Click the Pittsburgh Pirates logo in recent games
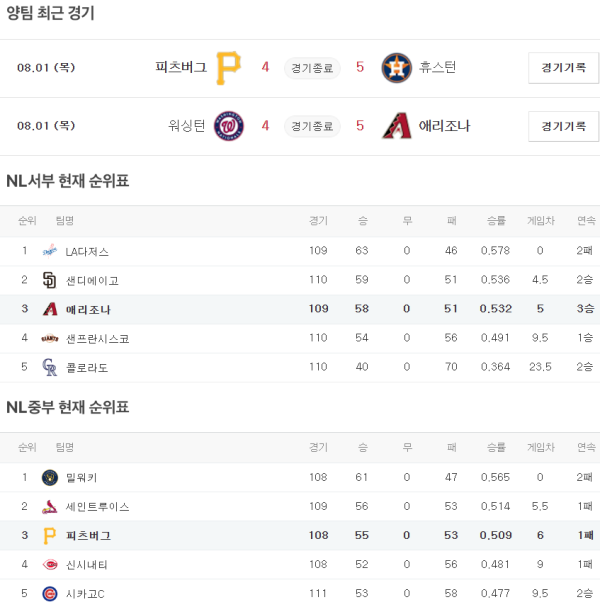This screenshot has height=607, width=600. click(229, 67)
